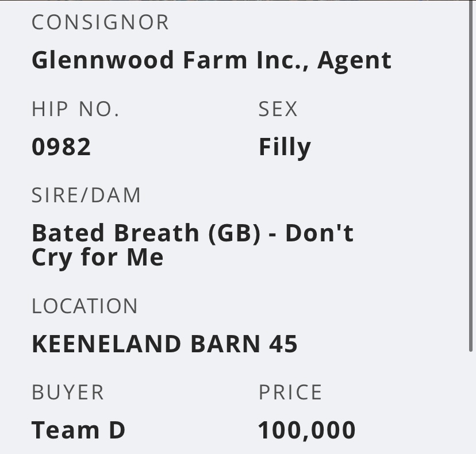Click the CONSIGNOR field label
476x454 pixels.
(x=101, y=22)
